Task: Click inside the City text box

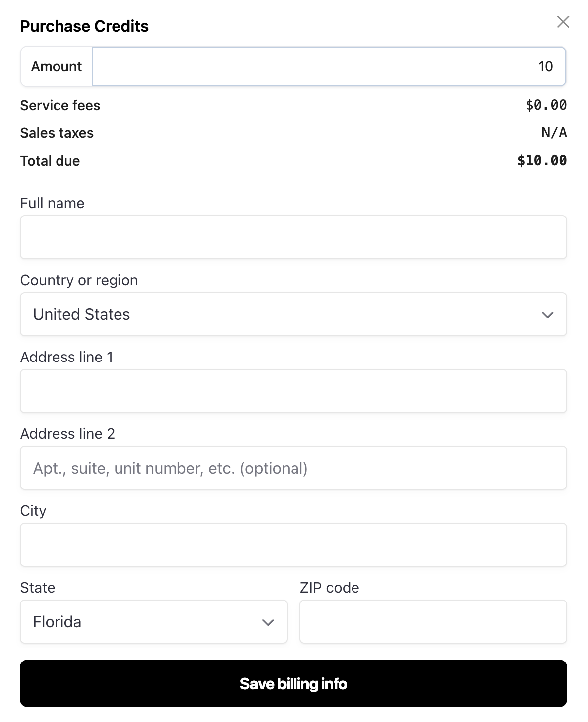Action: pos(294,544)
